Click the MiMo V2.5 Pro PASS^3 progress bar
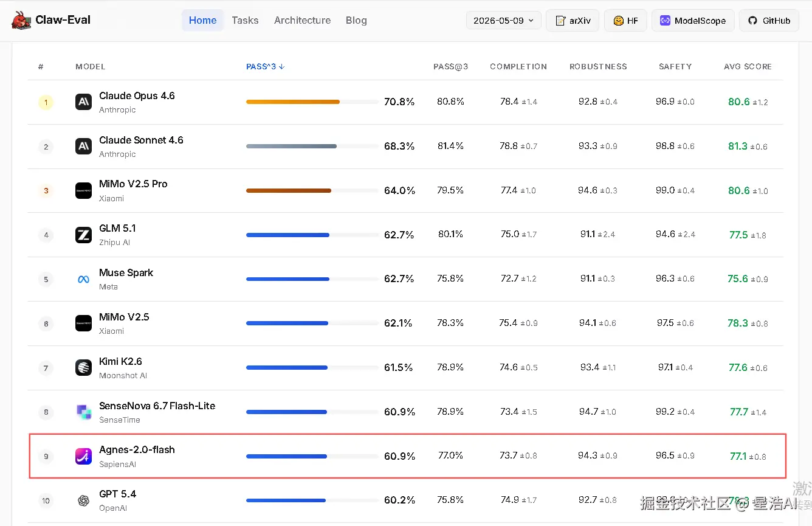Viewport: 812px width, 526px height. (312, 191)
